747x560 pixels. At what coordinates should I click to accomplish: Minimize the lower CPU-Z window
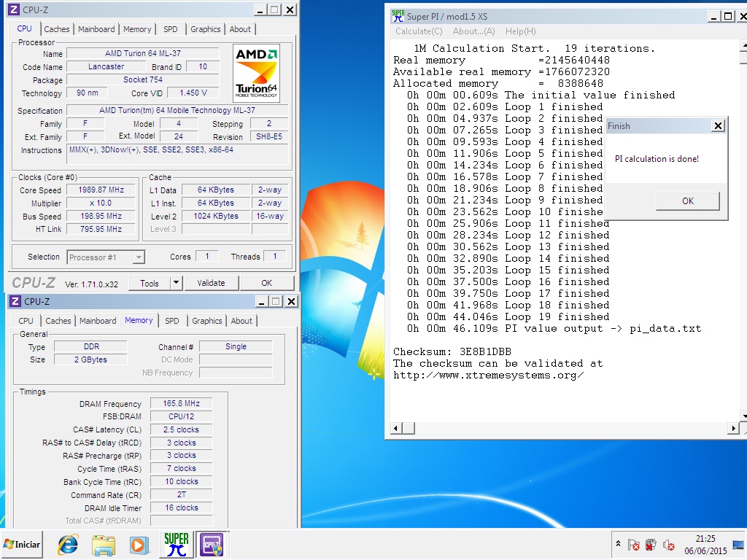coord(261,301)
